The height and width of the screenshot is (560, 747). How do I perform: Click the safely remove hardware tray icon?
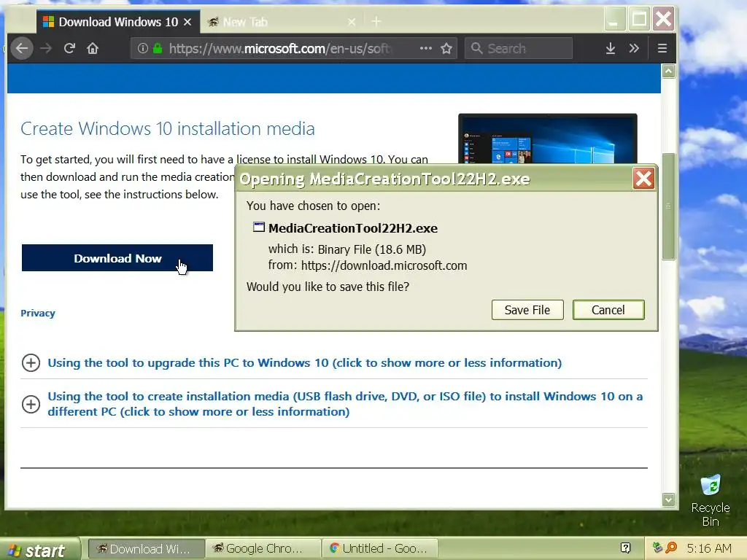[657, 548]
